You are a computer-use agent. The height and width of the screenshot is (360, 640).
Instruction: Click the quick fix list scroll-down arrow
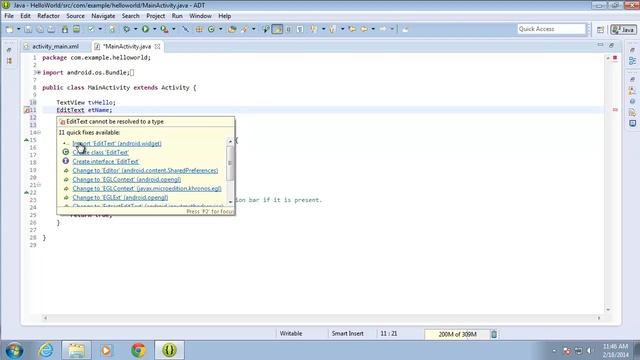pos(230,202)
